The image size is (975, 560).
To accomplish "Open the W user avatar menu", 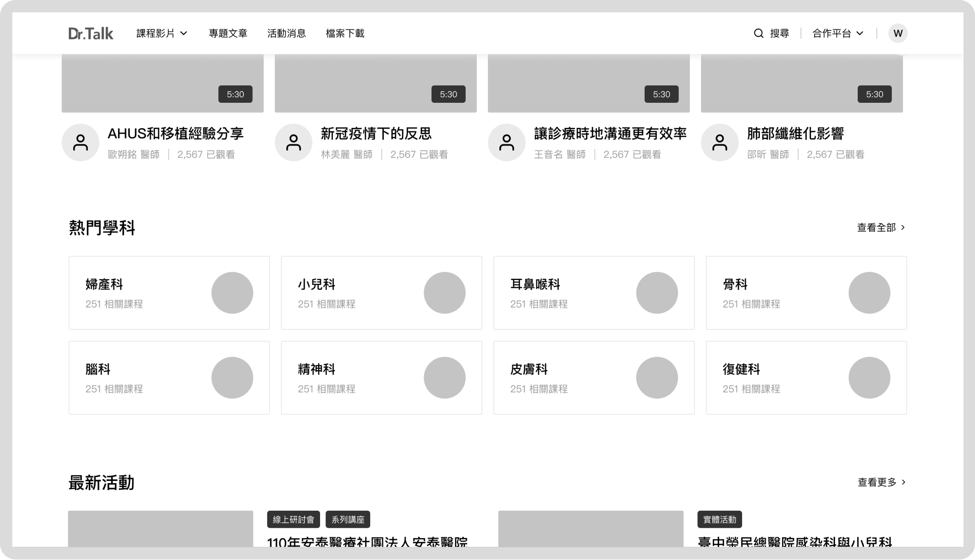I will [x=898, y=33].
